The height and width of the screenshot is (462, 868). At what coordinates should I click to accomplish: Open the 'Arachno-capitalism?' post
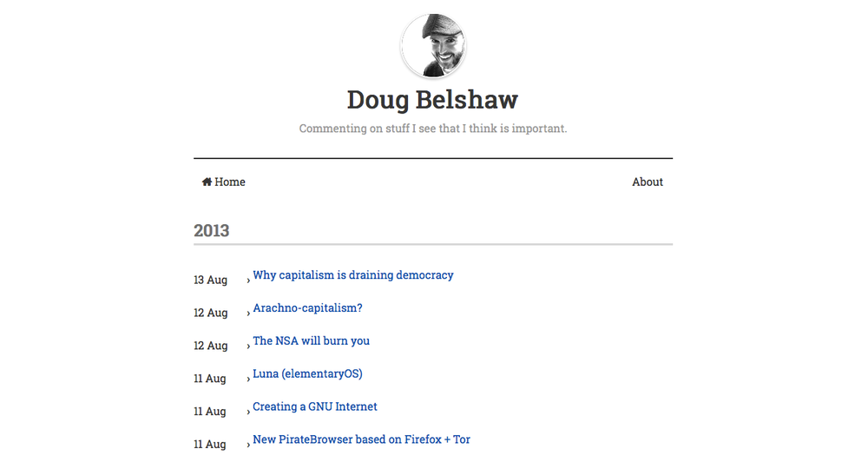coord(307,308)
